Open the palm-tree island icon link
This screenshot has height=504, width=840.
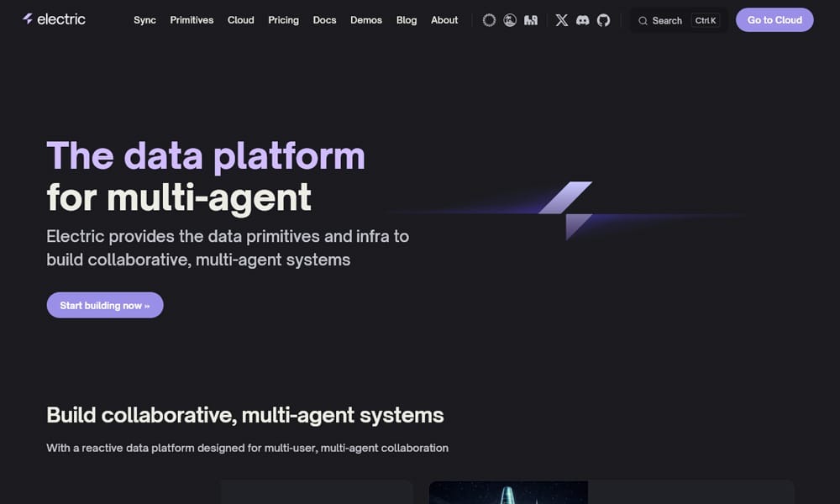pyautogui.click(x=510, y=20)
